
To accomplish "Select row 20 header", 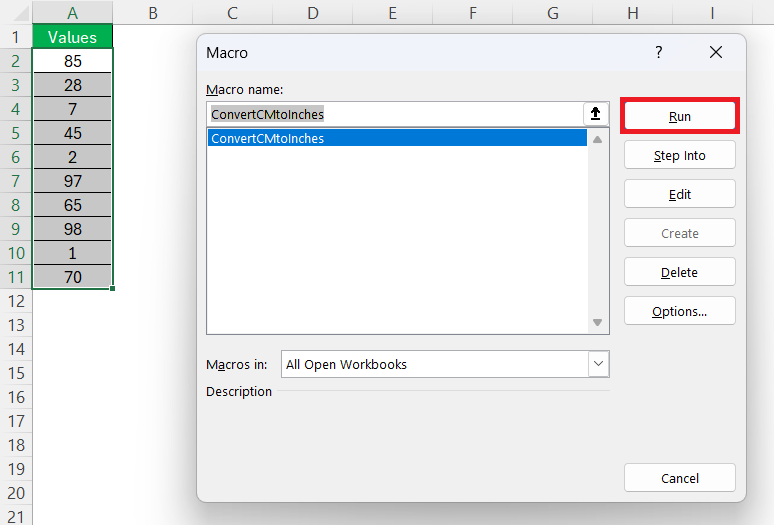I will click(16, 493).
